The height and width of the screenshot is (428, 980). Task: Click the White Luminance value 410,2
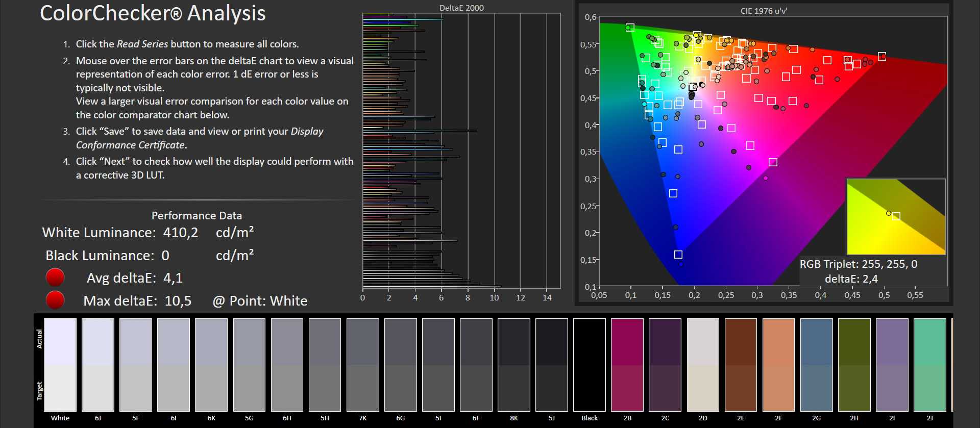(x=181, y=233)
